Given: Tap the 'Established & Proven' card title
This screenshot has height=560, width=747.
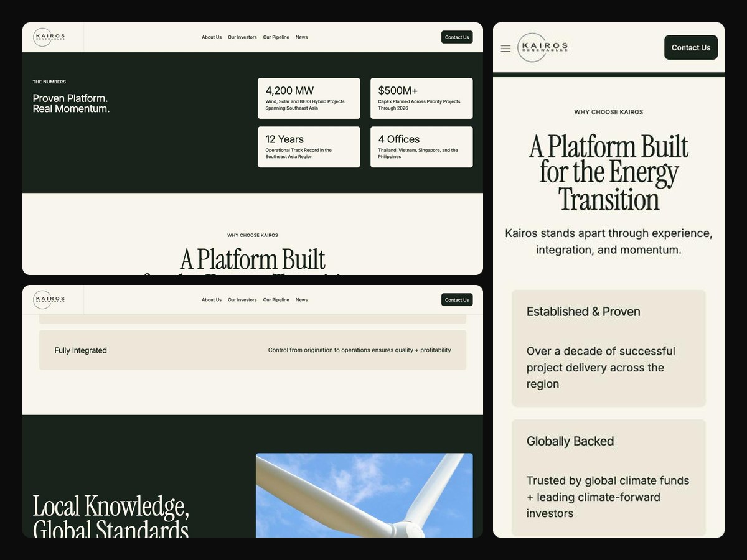Looking at the screenshot, I should (583, 312).
